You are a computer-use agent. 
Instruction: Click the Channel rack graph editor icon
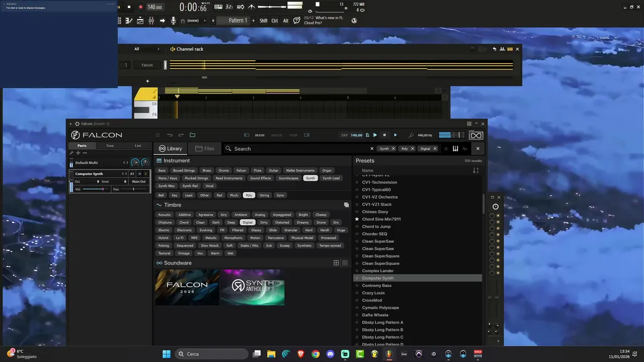coord(502,49)
